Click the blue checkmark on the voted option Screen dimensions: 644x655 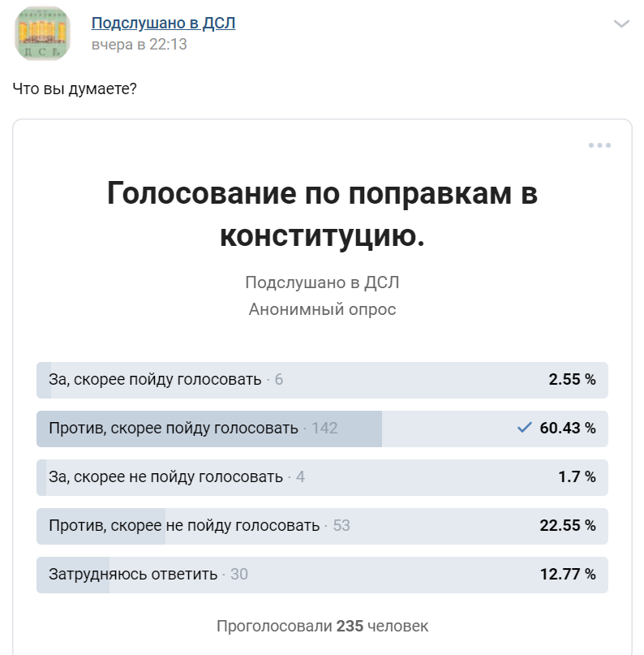pyautogui.click(x=524, y=428)
